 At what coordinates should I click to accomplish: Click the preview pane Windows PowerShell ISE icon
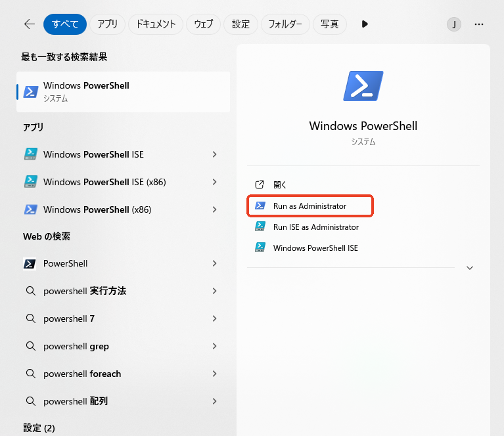click(x=260, y=248)
